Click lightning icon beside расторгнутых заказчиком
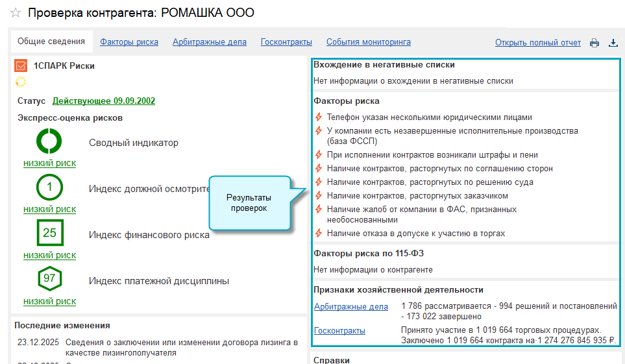The height and width of the screenshot is (364, 625). 319,195
